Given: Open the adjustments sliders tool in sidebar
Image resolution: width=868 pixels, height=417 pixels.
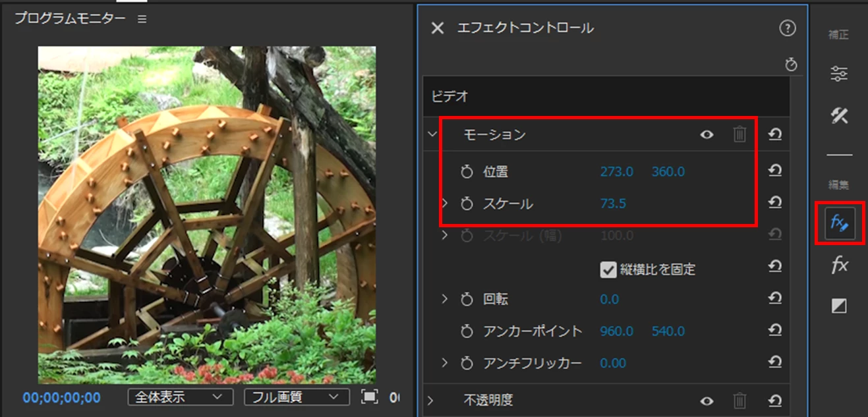Looking at the screenshot, I should [839, 73].
